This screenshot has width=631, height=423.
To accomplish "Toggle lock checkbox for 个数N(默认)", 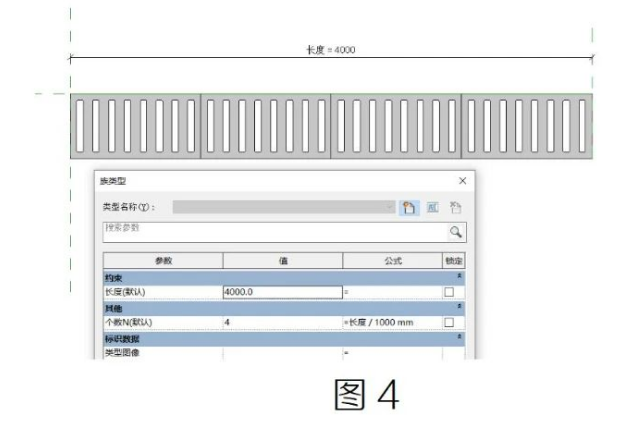I will point(449,322).
